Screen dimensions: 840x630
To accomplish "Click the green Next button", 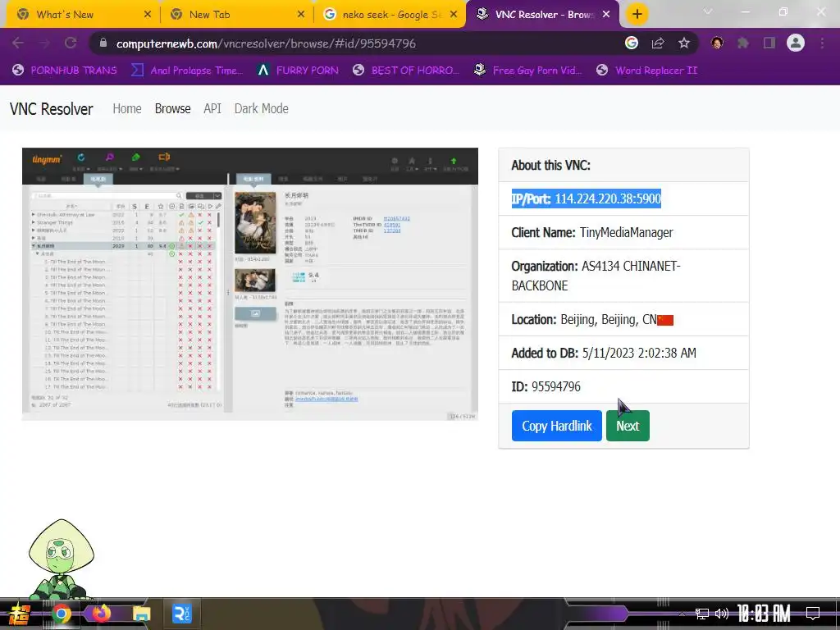I will tap(628, 426).
